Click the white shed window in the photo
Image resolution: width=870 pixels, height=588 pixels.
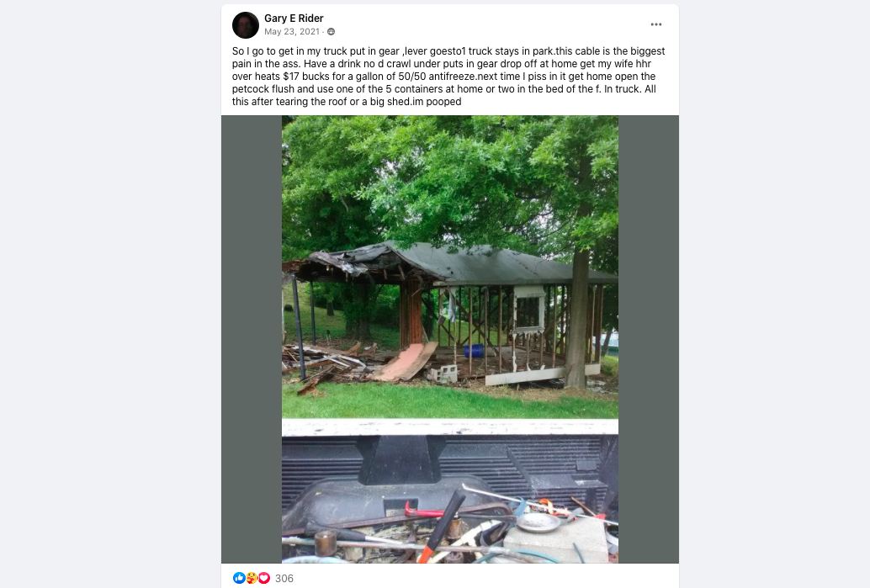pyautogui.click(x=528, y=310)
